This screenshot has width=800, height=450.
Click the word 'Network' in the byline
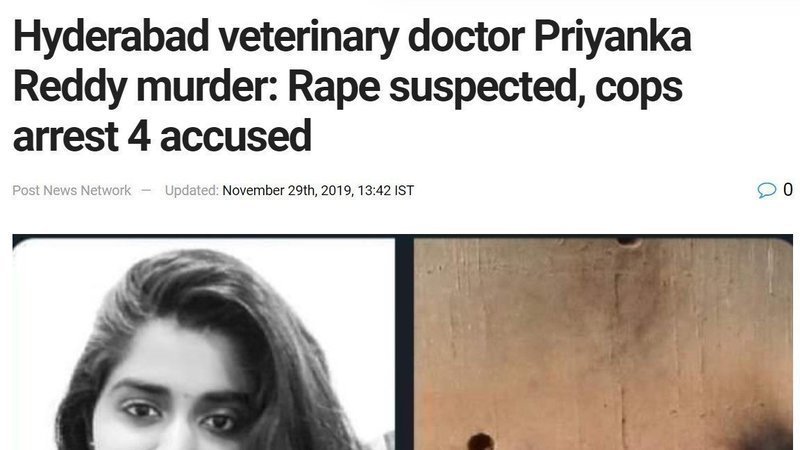106,190
